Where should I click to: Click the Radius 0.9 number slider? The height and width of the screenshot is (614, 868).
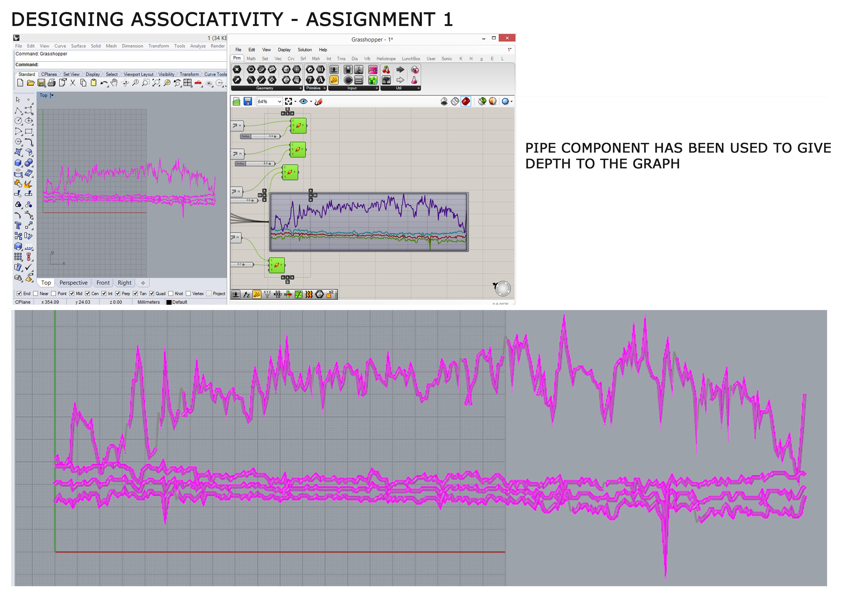(261, 136)
